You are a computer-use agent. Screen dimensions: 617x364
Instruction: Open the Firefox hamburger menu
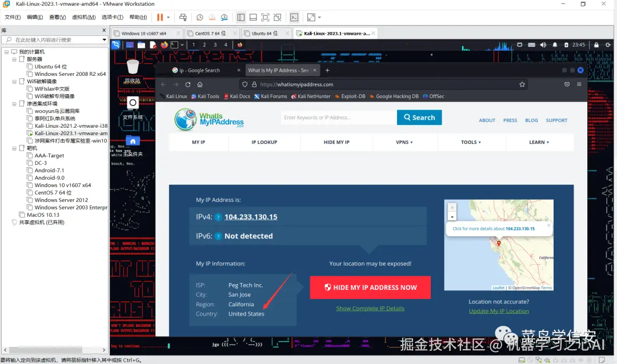579,84
